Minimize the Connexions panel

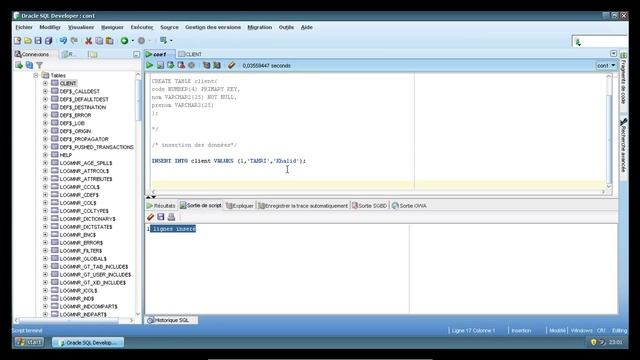coord(136,54)
